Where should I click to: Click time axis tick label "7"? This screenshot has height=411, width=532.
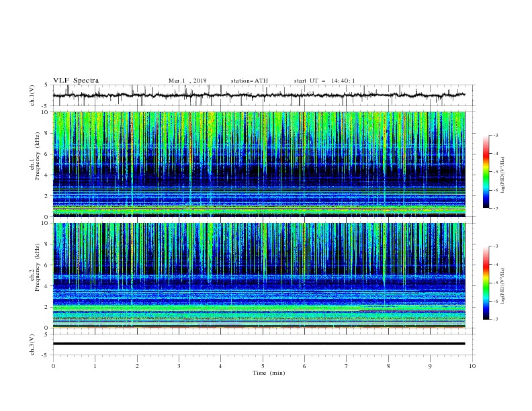[347, 366]
